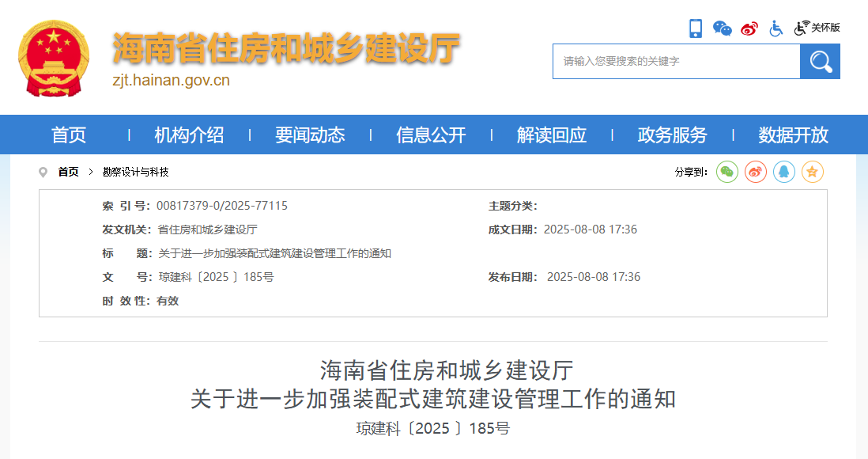This screenshot has height=459, width=868.
Task: Click the accessibility wheelchair icon
Action: tap(776, 28)
